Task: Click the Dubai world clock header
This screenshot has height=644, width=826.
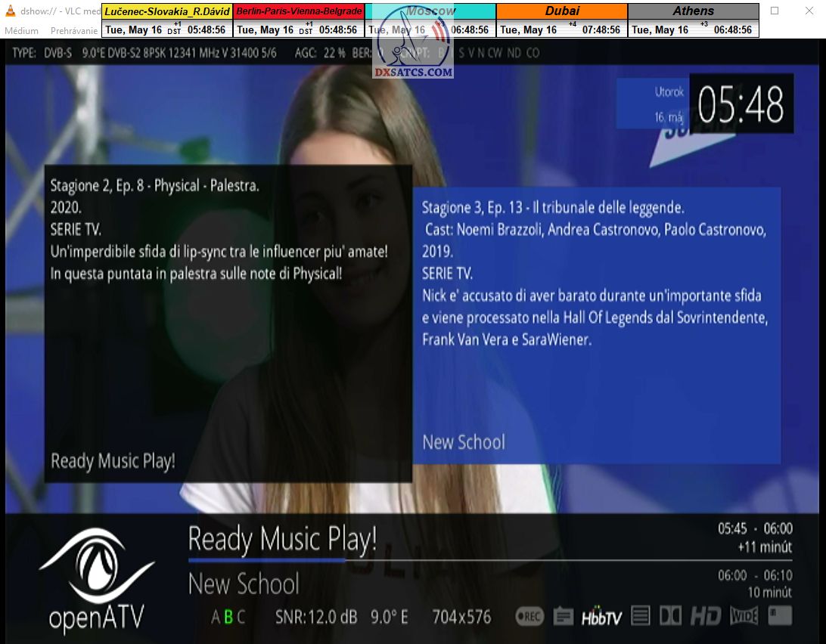Action: [x=562, y=11]
